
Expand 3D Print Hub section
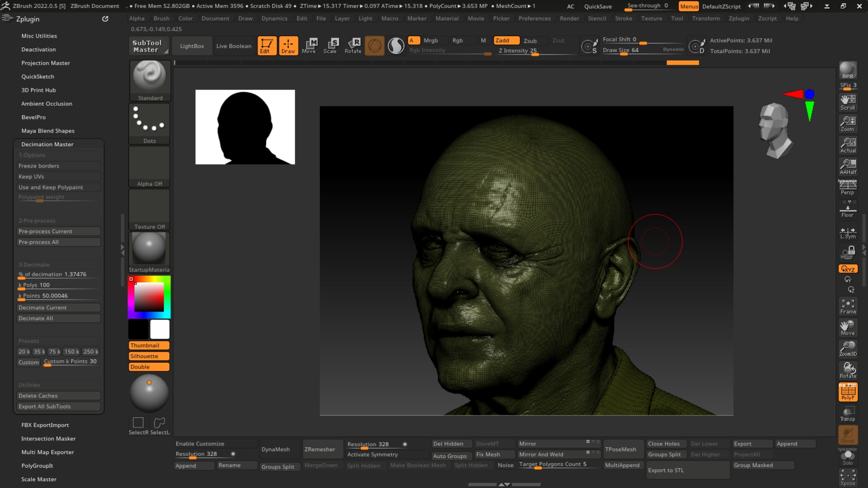(39, 90)
